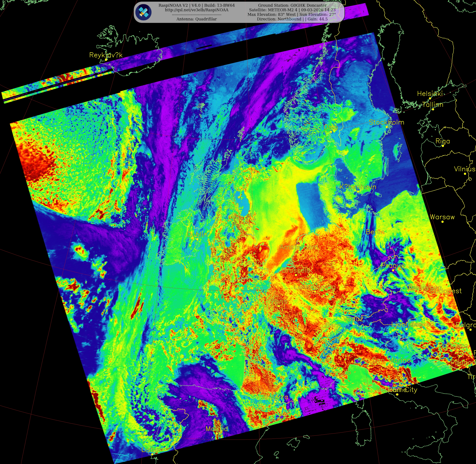Click the Madrid city marker dot
Viewport: 476px width, 464px height.
pyautogui.click(x=217, y=433)
